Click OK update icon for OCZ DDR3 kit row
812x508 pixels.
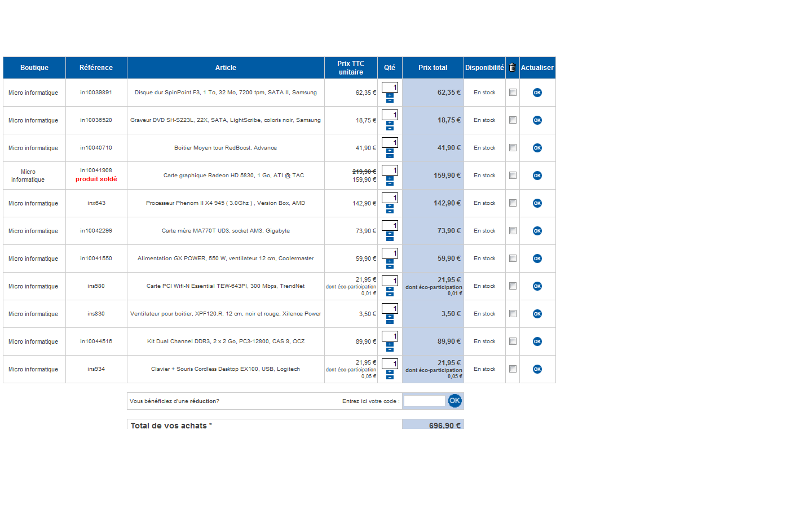pyautogui.click(x=537, y=341)
